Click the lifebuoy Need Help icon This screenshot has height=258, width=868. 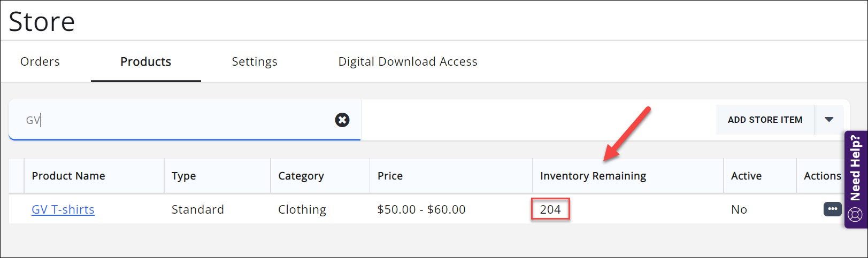click(x=855, y=215)
